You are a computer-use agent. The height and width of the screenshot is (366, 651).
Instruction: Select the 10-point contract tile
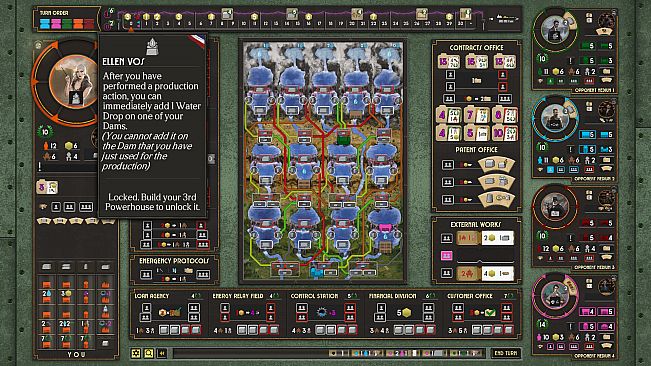click(505, 134)
